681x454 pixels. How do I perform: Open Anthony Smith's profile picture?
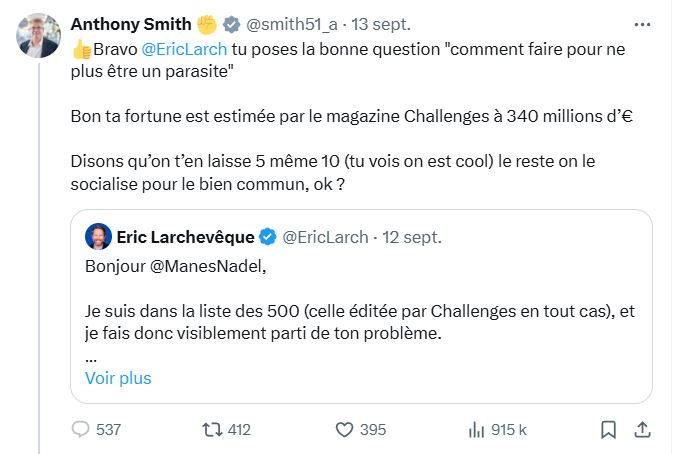(36, 36)
